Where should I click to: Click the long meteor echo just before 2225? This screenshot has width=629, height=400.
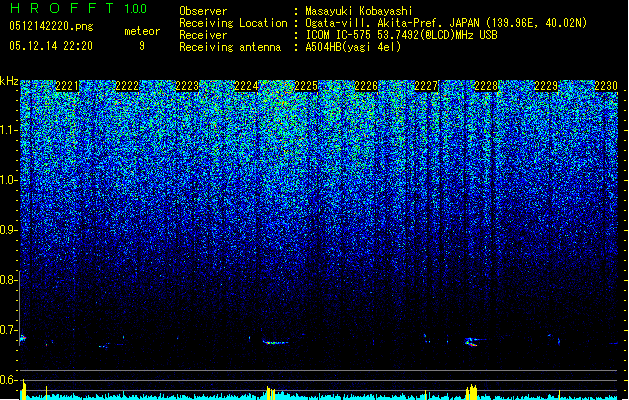click(276, 343)
